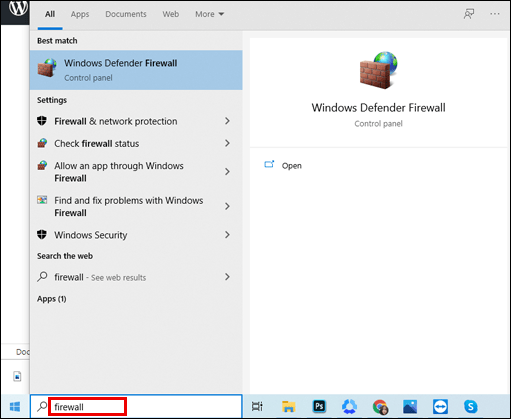Click Control panel label in preview pane

coord(379,124)
